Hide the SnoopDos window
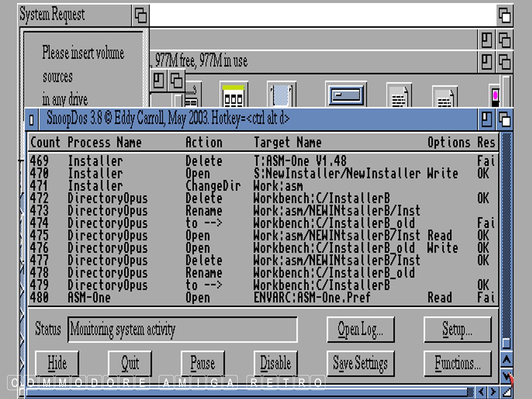The height and width of the screenshot is (399, 532). pos(57,364)
